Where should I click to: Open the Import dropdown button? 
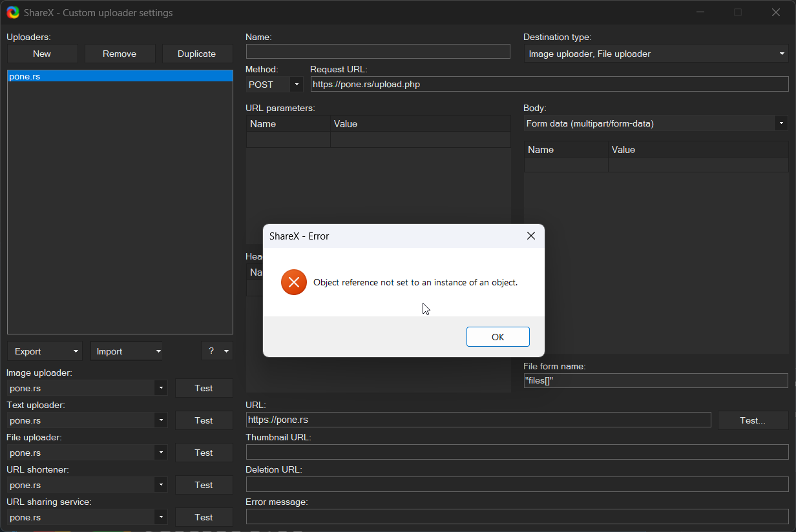(127, 351)
